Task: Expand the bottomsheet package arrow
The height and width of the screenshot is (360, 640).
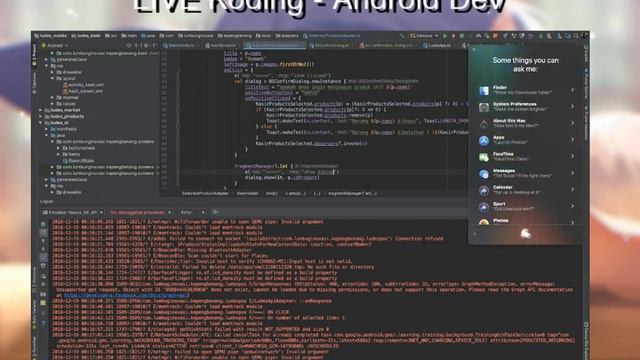Action: click(x=59, y=148)
